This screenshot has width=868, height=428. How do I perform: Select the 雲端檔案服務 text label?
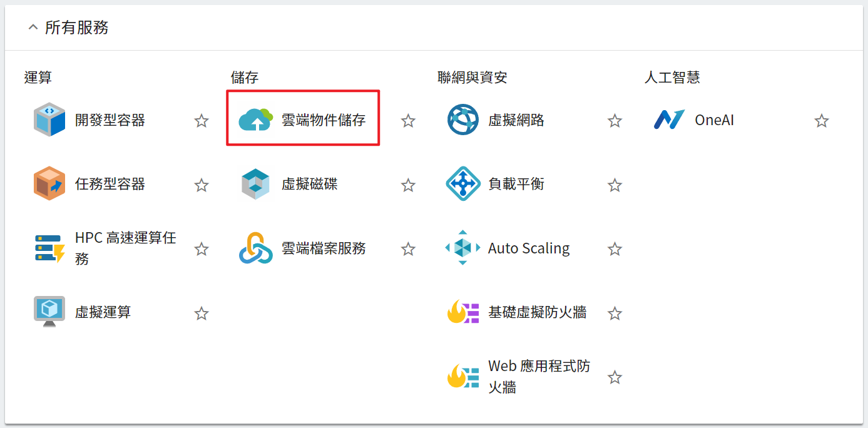point(324,248)
